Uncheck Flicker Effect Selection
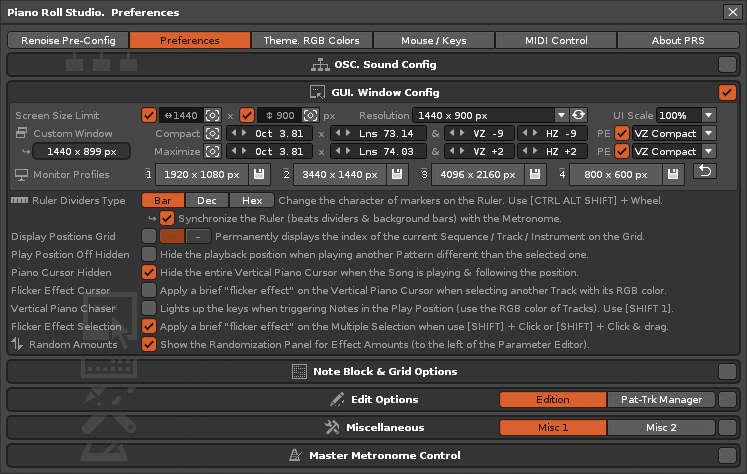This screenshot has height=474, width=747. tap(149, 326)
